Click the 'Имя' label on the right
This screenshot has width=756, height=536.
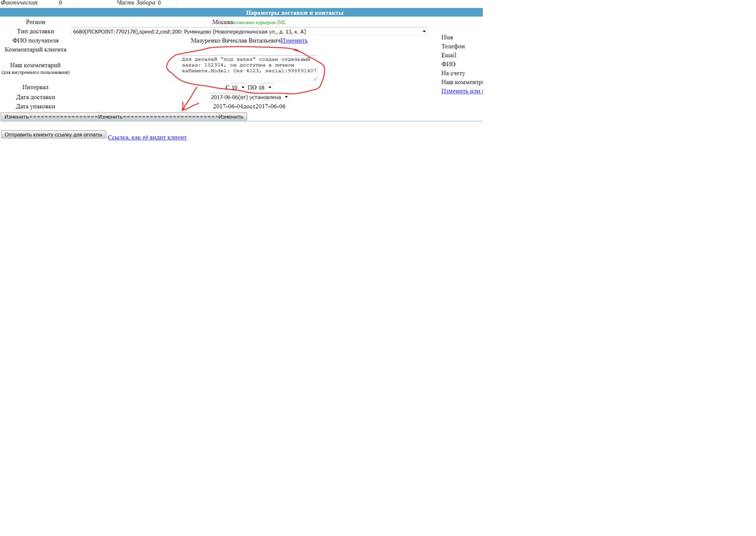coord(447,37)
